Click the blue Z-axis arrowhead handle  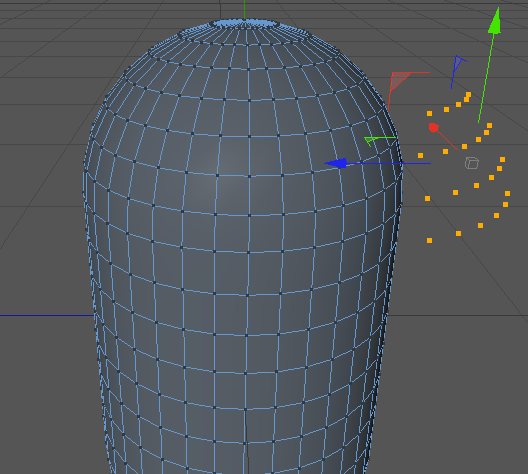click(x=336, y=163)
